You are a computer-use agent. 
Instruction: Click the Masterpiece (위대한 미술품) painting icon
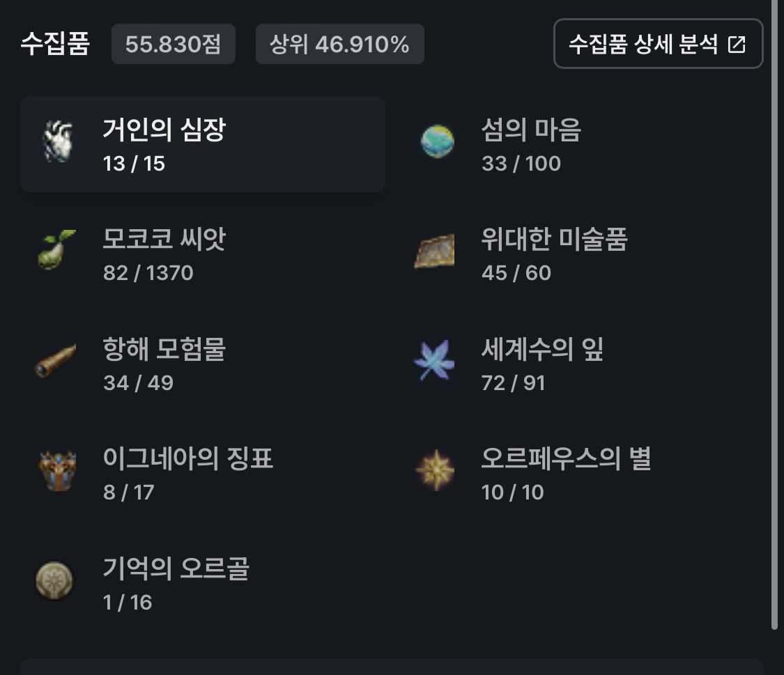click(435, 251)
